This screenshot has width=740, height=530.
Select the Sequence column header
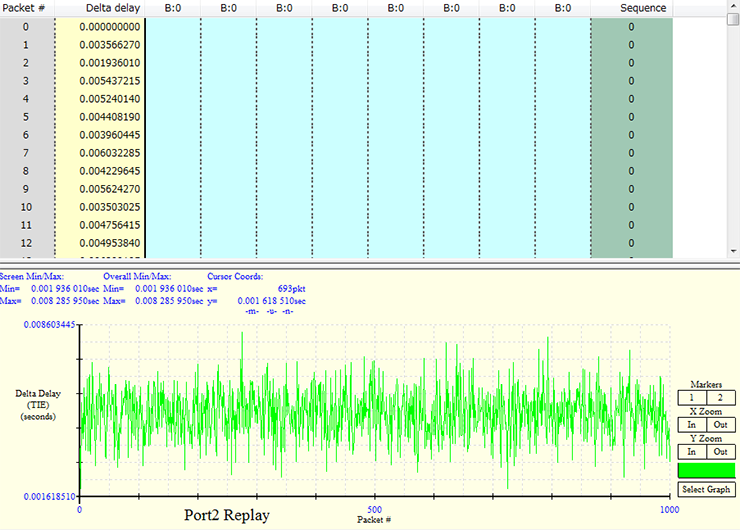[631, 8]
